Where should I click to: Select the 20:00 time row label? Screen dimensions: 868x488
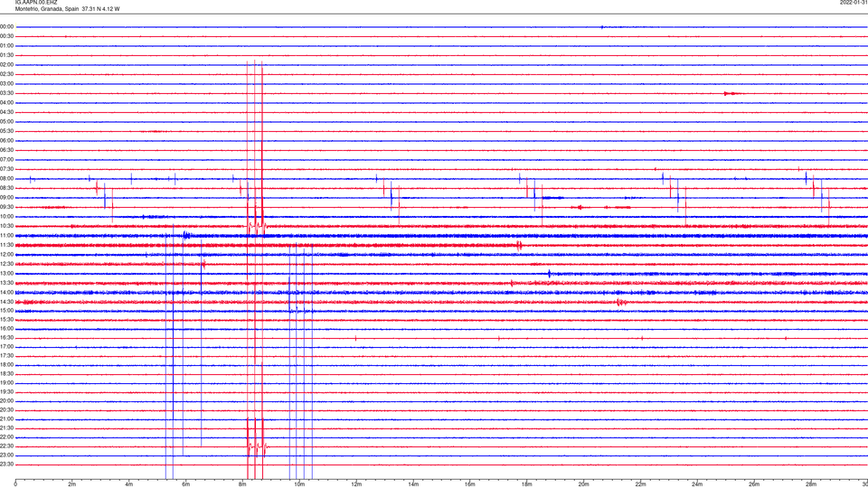[6, 401]
